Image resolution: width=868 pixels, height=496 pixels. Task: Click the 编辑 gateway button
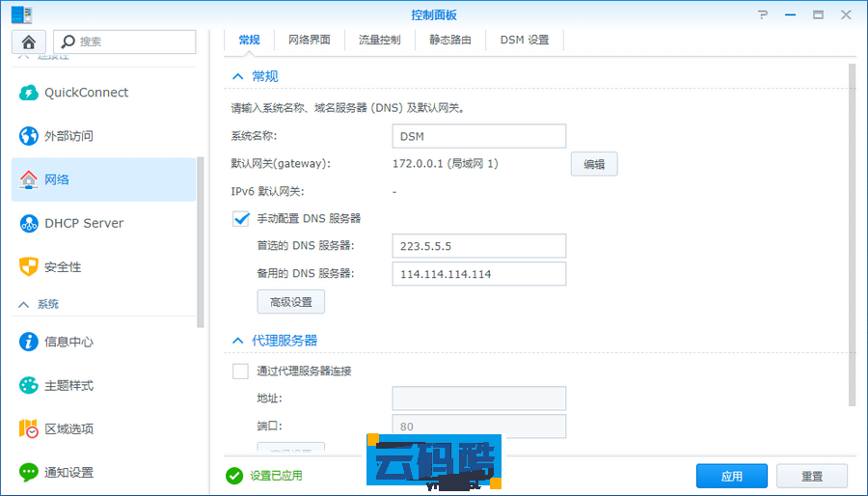click(x=594, y=164)
